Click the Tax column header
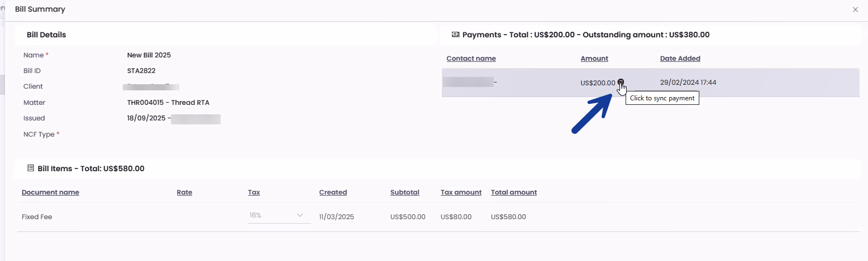 tap(254, 192)
